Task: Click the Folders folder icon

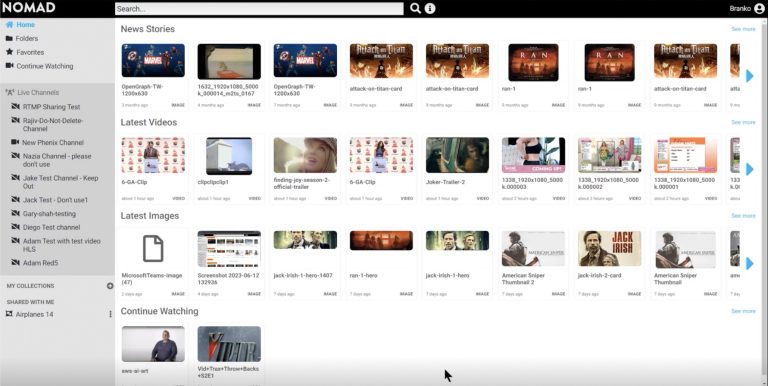Action: coord(9,38)
